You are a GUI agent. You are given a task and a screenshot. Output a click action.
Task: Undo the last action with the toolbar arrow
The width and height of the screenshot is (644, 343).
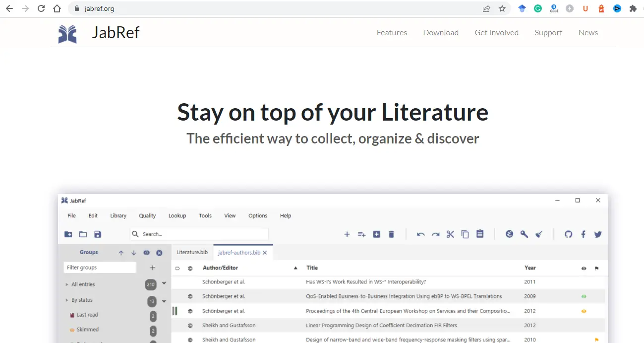[420, 234]
